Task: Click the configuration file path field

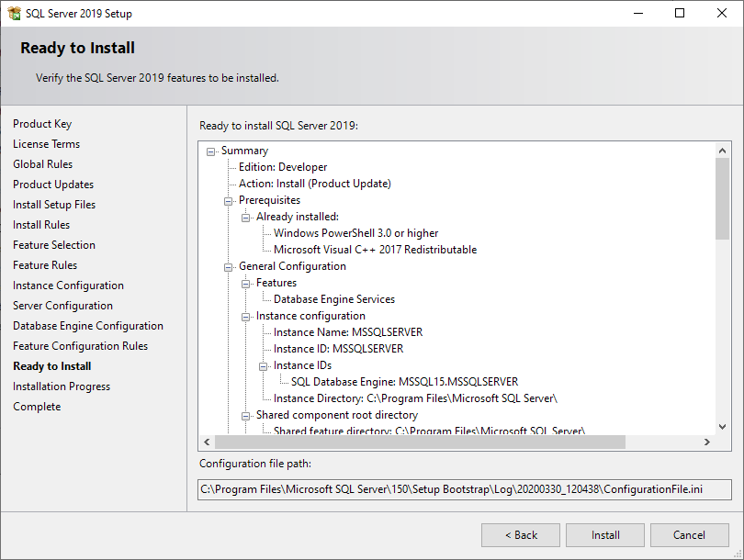Action: click(x=451, y=489)
